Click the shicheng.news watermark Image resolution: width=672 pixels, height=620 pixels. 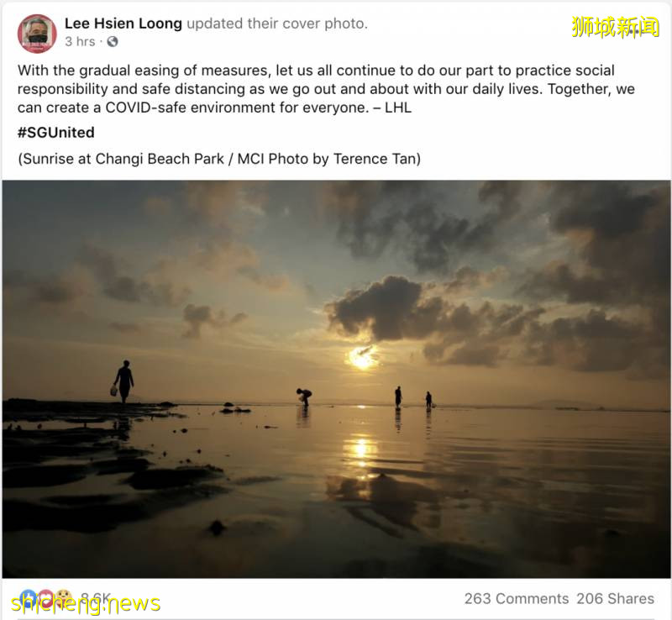[86, 603]
